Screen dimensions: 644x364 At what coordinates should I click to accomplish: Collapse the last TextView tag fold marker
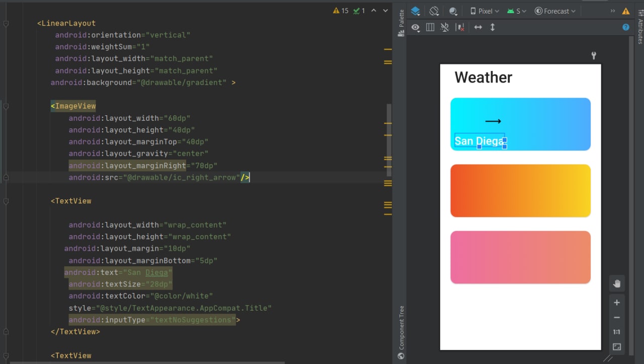[6, 355]
